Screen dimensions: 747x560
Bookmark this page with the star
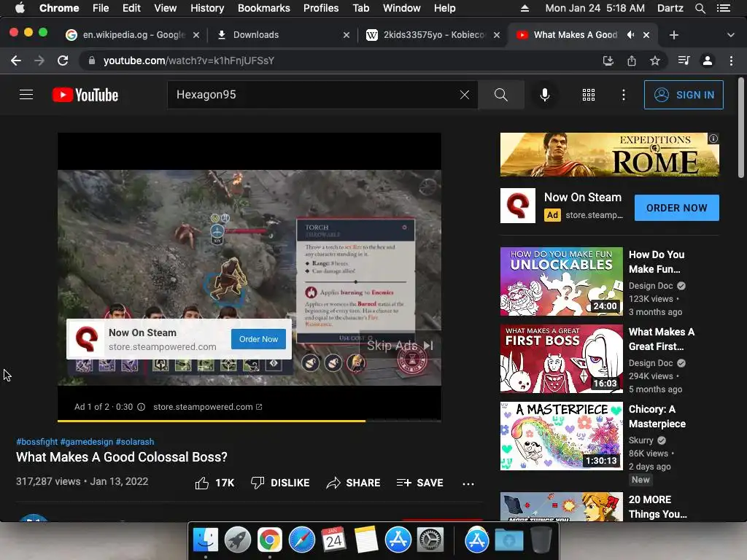(655, 61)
